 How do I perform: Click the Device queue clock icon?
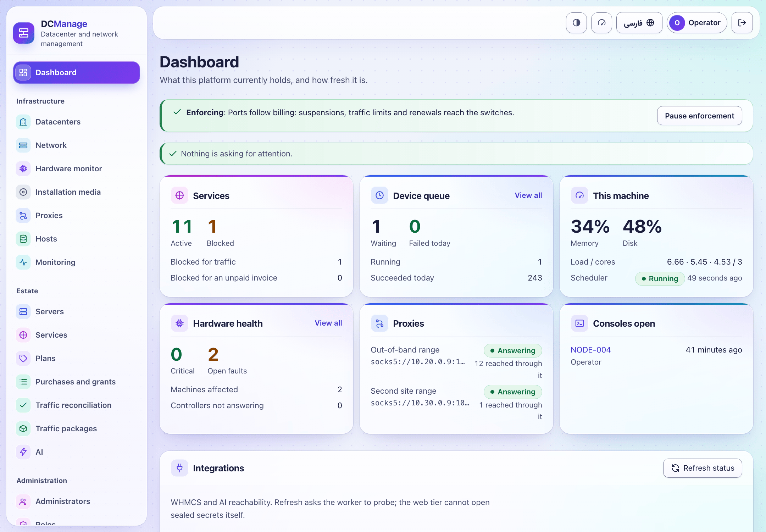click(x=379, y=195)
